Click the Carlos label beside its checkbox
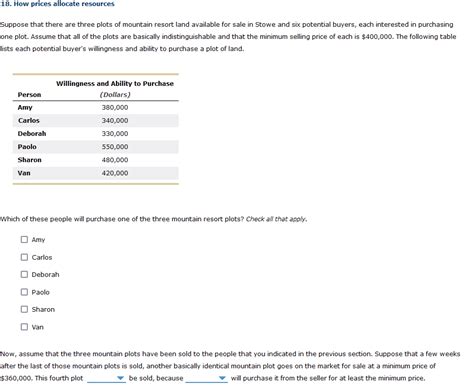Image resolution: width=474 pixels, height=388 pixels. pyautogui.click(x=42, y=257)
